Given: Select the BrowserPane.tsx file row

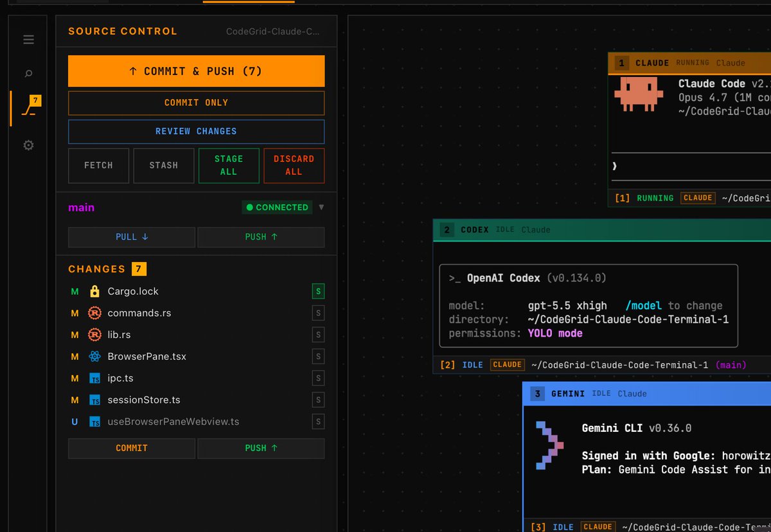Looking at the screenshot, I should (196, 357).
